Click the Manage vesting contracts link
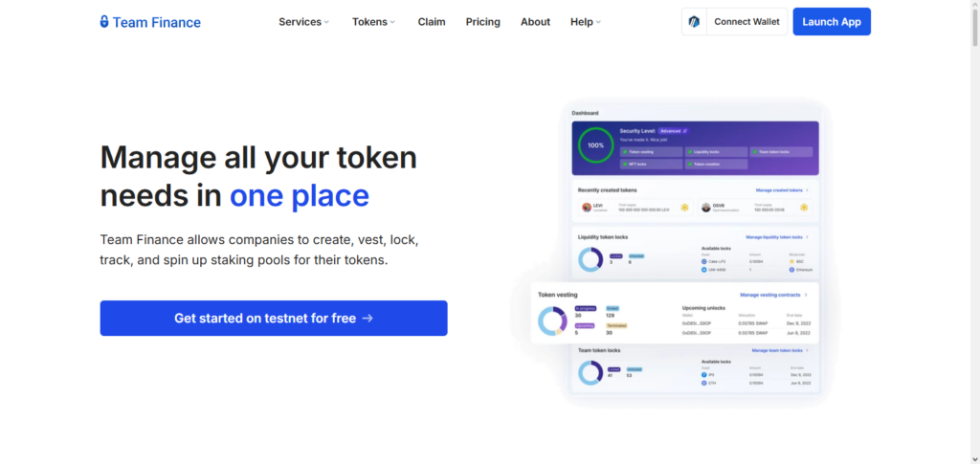Viewport: 980px width, 464px height. click(x=772, y=296)
